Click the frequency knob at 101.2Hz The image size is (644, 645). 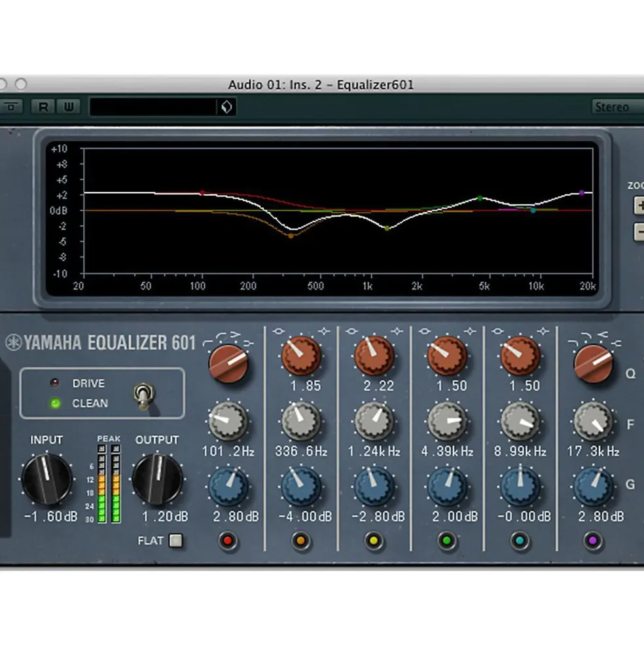pyautogui.click(x=228, y=421)
